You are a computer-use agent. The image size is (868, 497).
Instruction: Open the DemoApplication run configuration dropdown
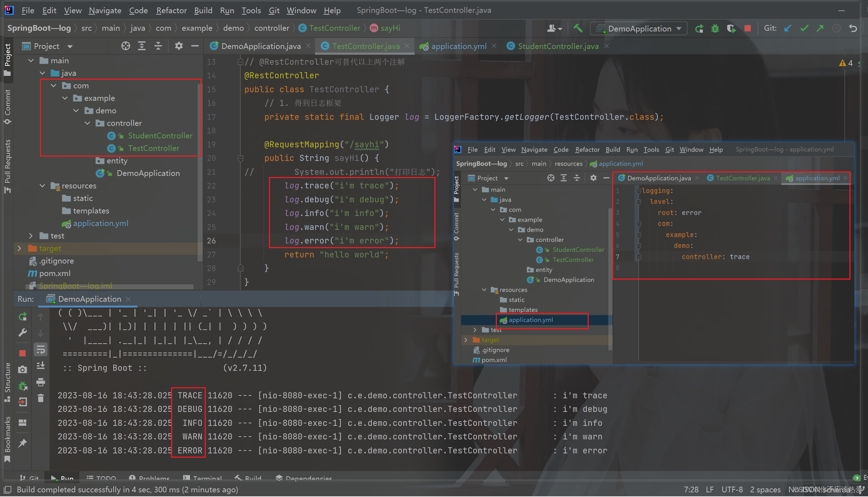[639, 29]
